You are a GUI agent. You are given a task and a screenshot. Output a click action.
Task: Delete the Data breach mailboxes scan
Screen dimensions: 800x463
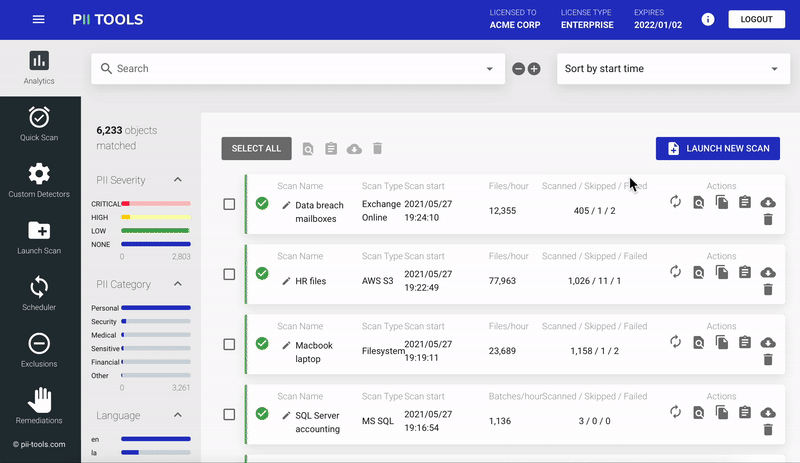click(768, 220)
